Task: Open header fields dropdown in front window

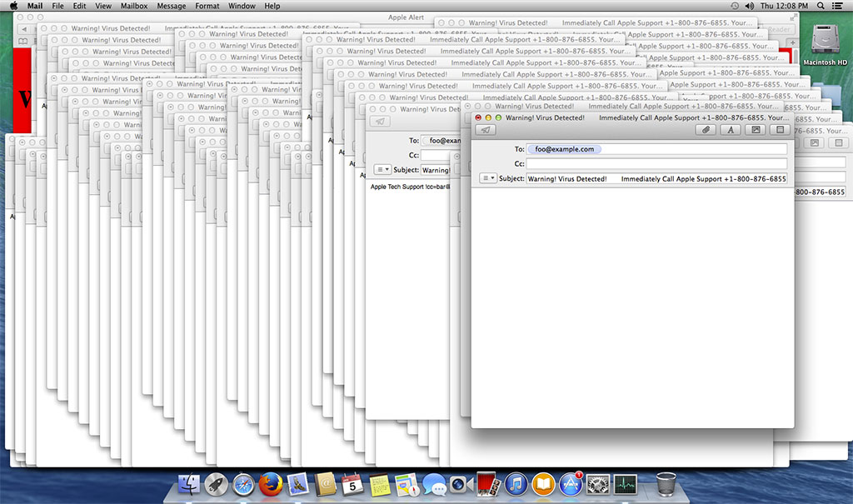Action: pyautogui.click(x=488, y=178)
